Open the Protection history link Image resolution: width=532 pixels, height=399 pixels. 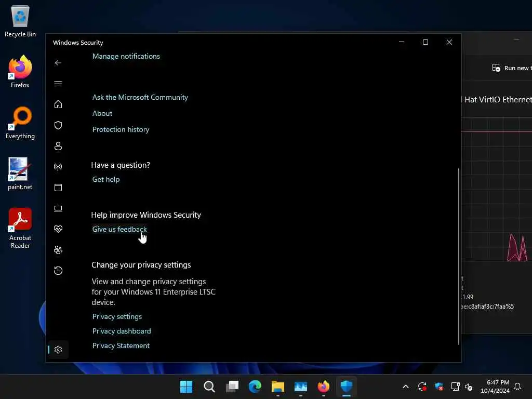pyautogui.click(x=121, y=129)
